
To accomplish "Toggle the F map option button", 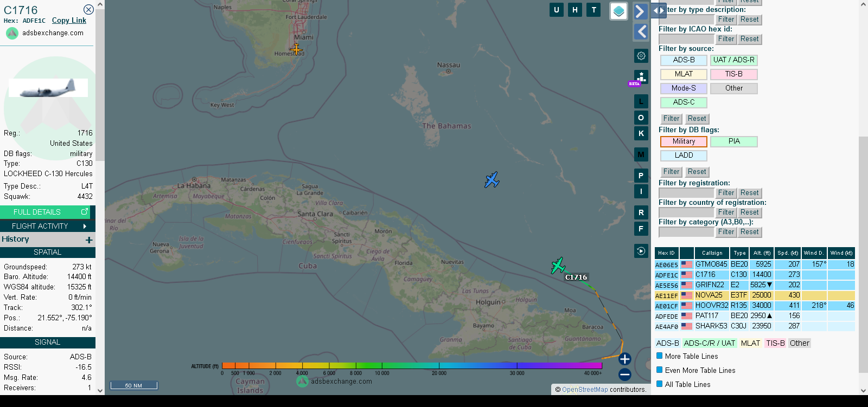I will click(641, 229).
